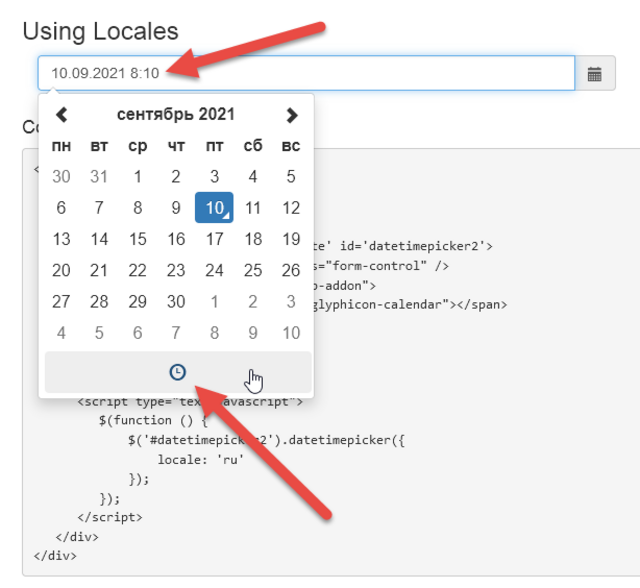The image size is (640, 588).
Task: Select September 5 under вс
Action: tap(291, 177)
